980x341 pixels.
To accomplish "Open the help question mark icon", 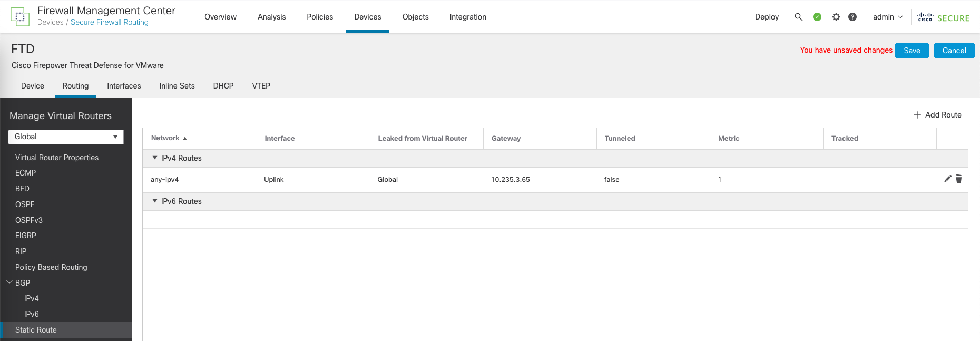I will (x=852, y=17).
